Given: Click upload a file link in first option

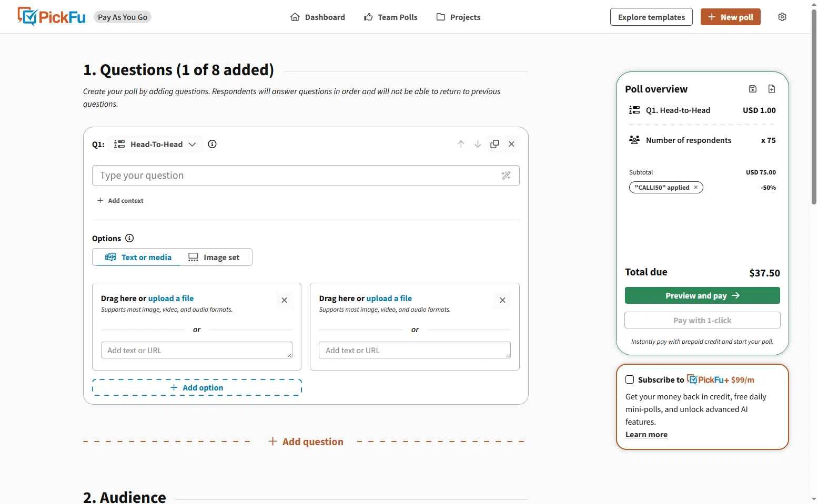Looking at the screenshot, I should pos(171,298).
